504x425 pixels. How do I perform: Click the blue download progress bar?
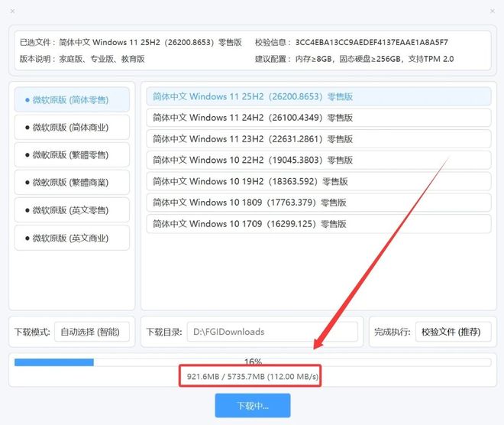tap(54, 362)
